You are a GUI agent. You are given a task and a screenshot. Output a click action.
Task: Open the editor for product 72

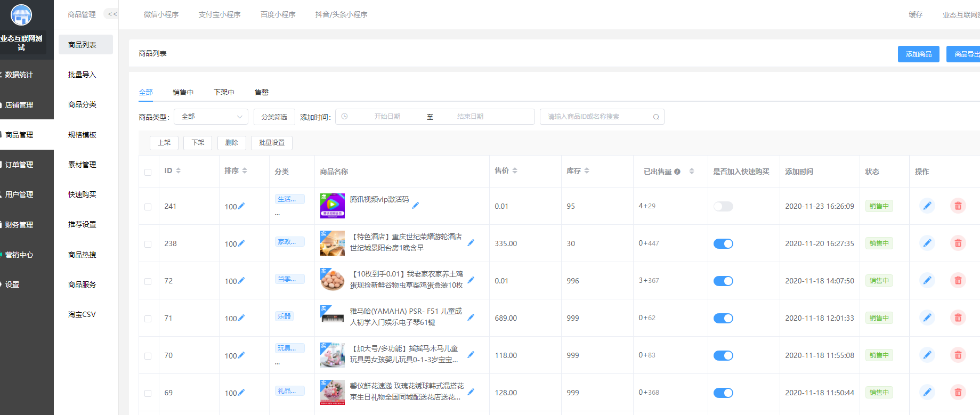(927, 280)
